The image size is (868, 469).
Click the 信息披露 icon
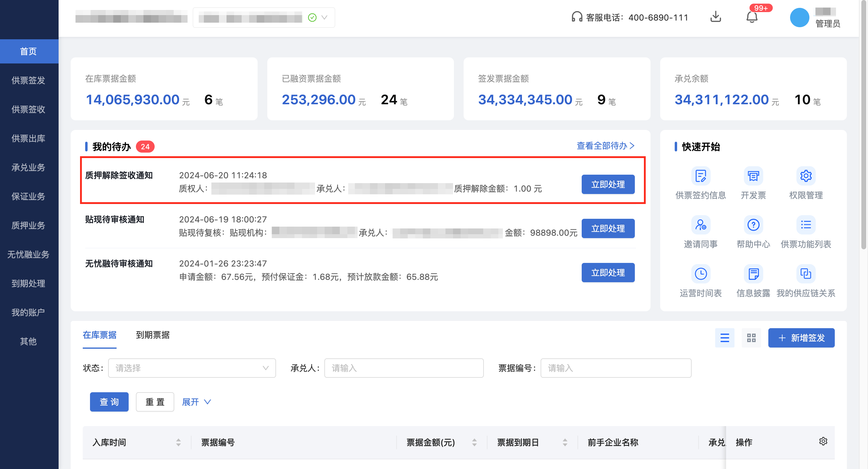click(x=753, y=274)
